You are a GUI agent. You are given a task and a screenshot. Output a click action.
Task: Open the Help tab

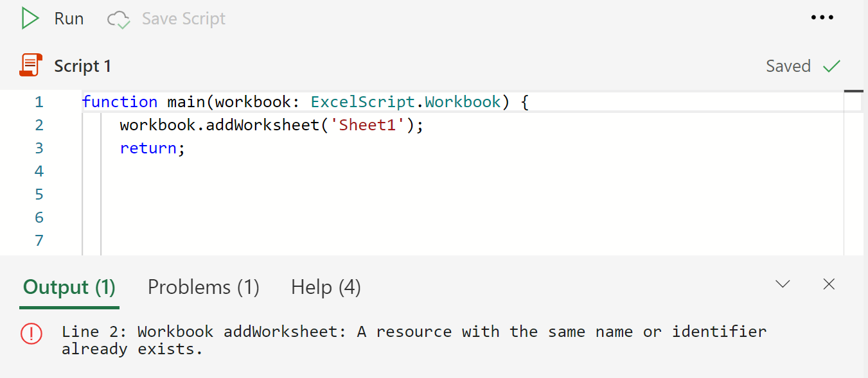coord(325,287)
